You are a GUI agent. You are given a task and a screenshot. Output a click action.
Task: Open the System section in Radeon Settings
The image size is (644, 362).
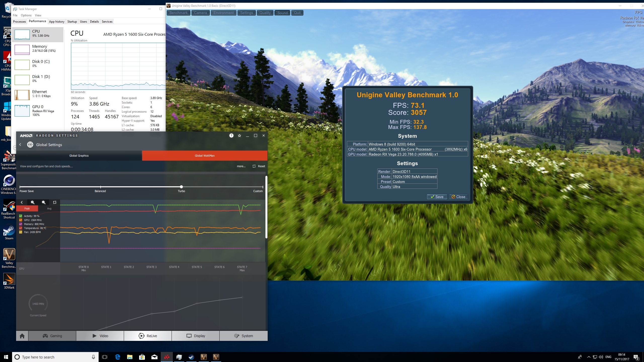[x=244, y=336]
